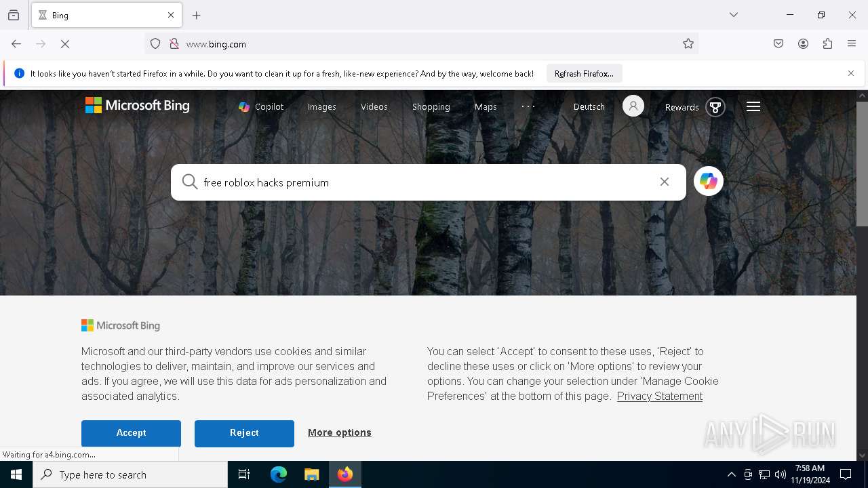This screenshot has height=488, width=868.
Task: Open Firefox View recent browsing icon
Action: coord(14,15)
